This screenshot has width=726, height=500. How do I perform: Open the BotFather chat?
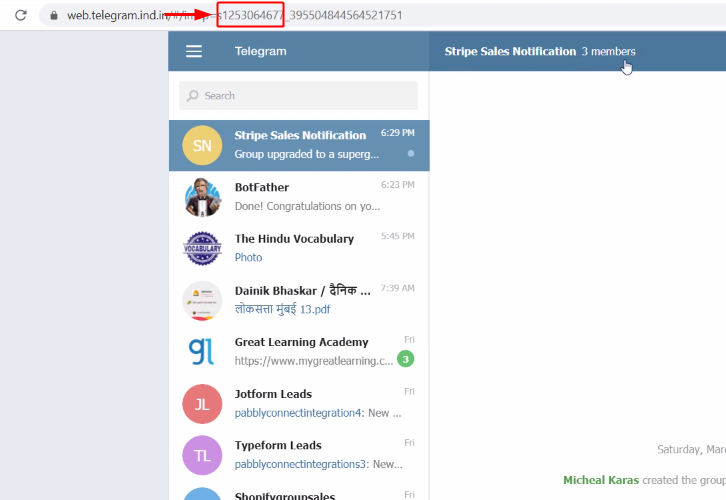click(x=299, y=197)
